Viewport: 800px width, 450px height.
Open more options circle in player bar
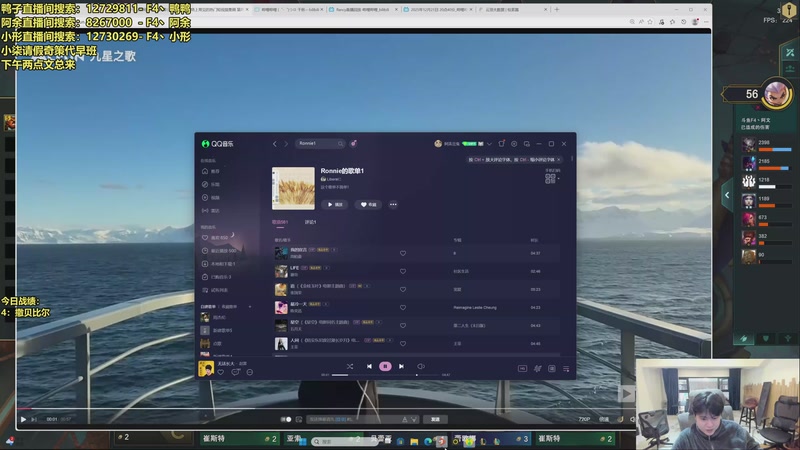tap(249, 372)
